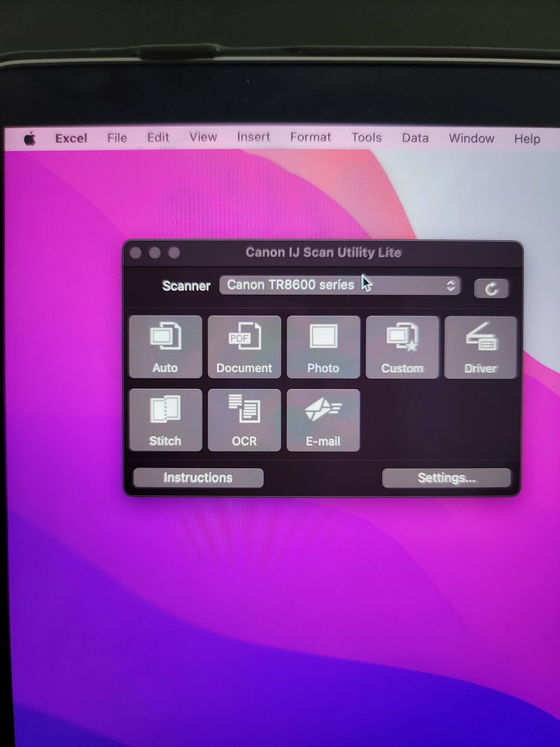Screen dimensions: 560x747
Task: Select the Photo scan option
Action: [323, 347]
